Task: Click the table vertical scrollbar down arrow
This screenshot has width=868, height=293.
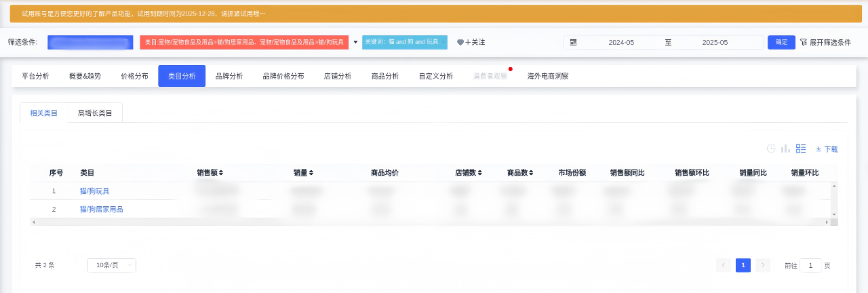Action: 835,214
